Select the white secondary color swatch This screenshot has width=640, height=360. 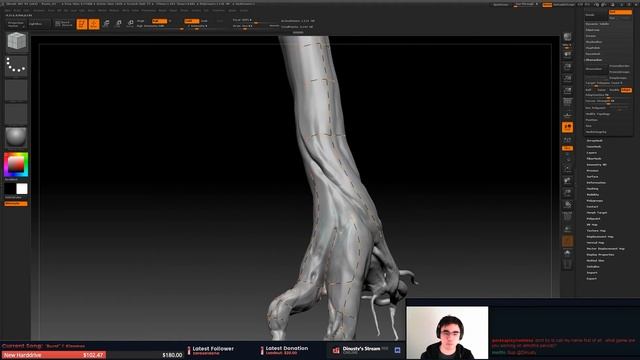pyautogui.click(x=22, y=189)
